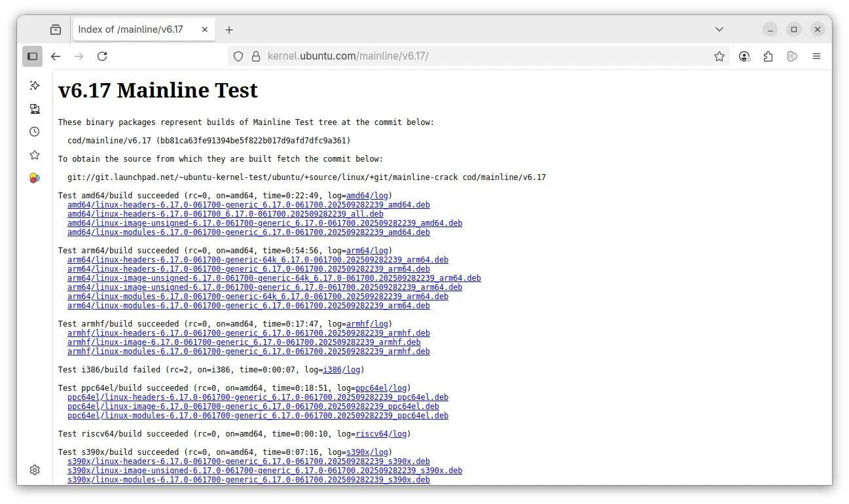
Task: Download ppc64el linux-modules generic deb
Action: click(258, 416)
